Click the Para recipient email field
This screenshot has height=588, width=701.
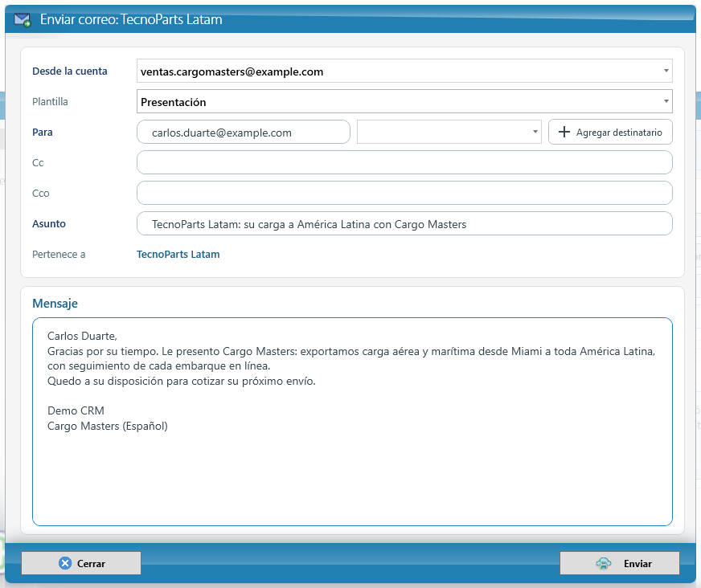point(244,132)
